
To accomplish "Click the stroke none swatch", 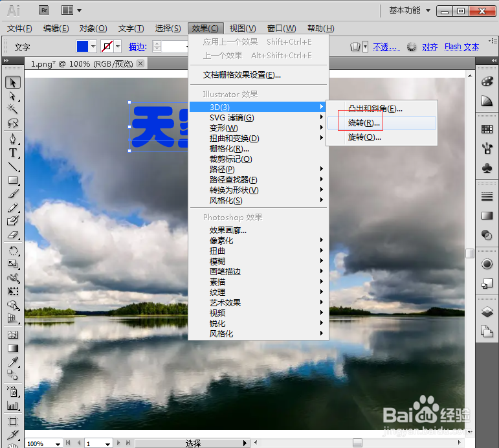I will point(107,47).
